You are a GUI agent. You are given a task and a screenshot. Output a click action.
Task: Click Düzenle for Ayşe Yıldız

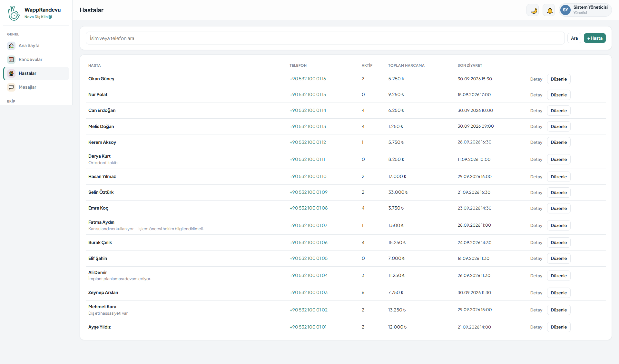[x=558, y=327]
